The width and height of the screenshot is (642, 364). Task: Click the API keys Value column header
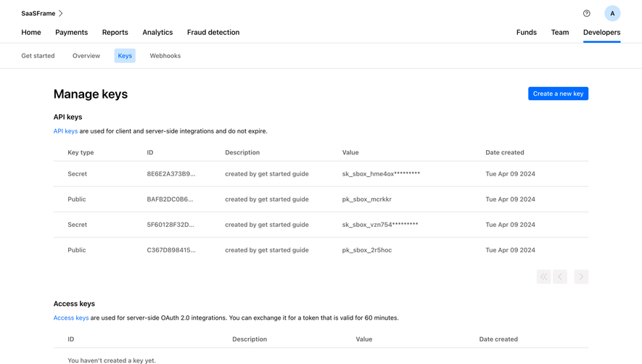(x=350, y=152)
